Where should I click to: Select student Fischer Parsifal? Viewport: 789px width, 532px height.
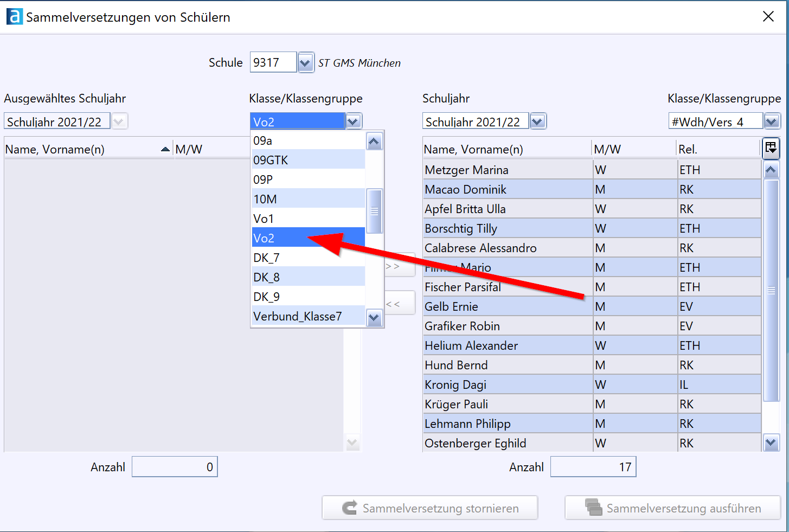[x=592, y=287]
